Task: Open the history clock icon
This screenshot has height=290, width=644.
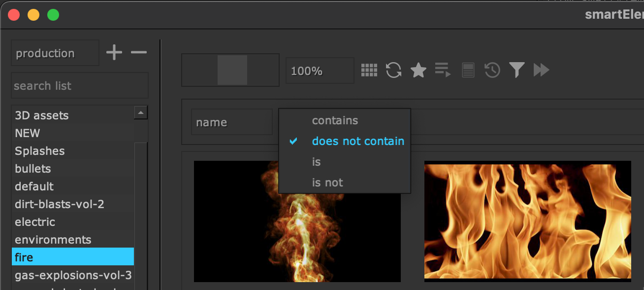Action: pyautogui.click(x=492, y=71)
